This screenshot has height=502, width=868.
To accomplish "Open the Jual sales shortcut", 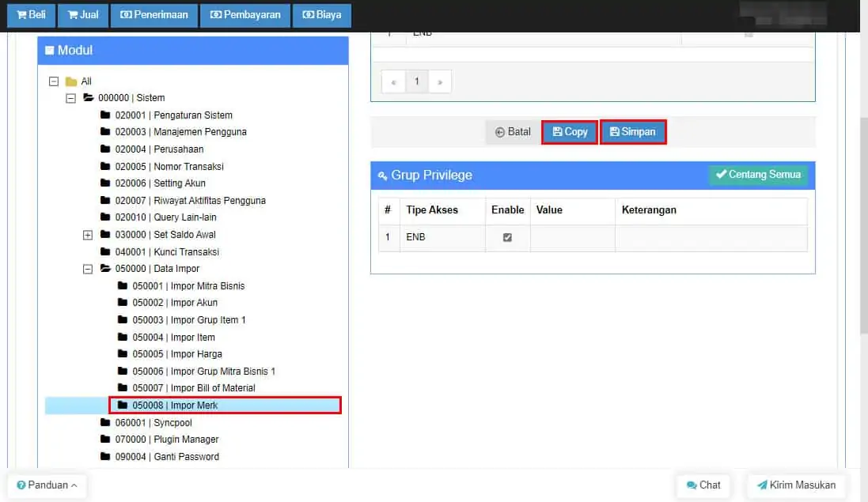I will [x=83, y=15].
